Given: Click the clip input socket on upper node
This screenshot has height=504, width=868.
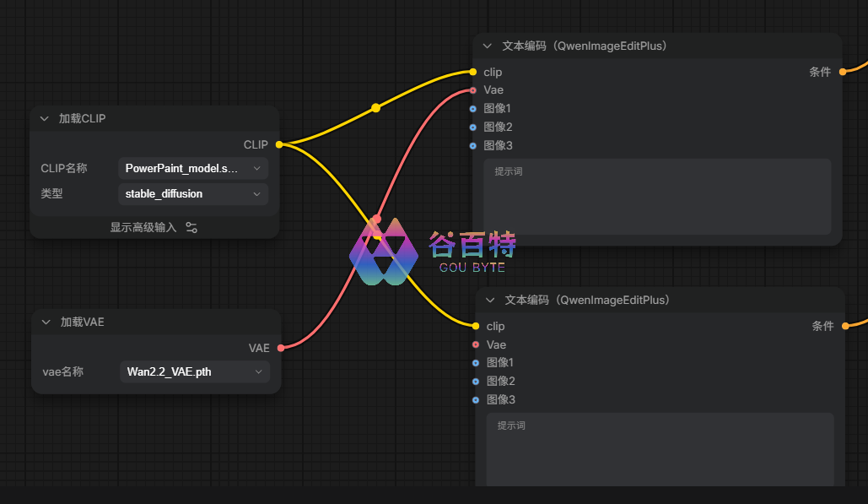Looking at the screenshot, I should click(x=472, y=72).
